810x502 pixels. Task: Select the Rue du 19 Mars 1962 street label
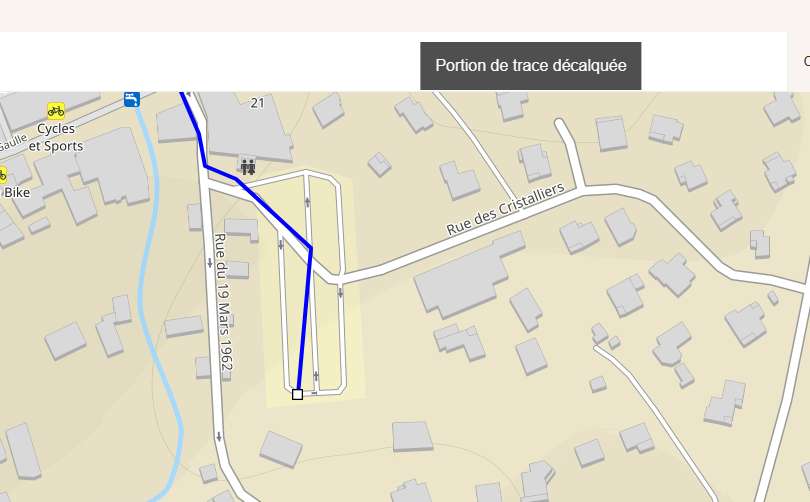click(x=224, y=302)
